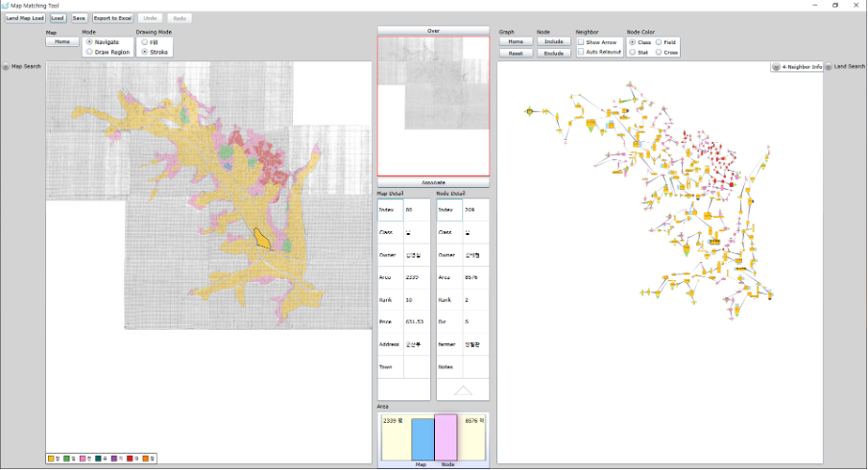Select Stat node color option

[x=632, y=52]
